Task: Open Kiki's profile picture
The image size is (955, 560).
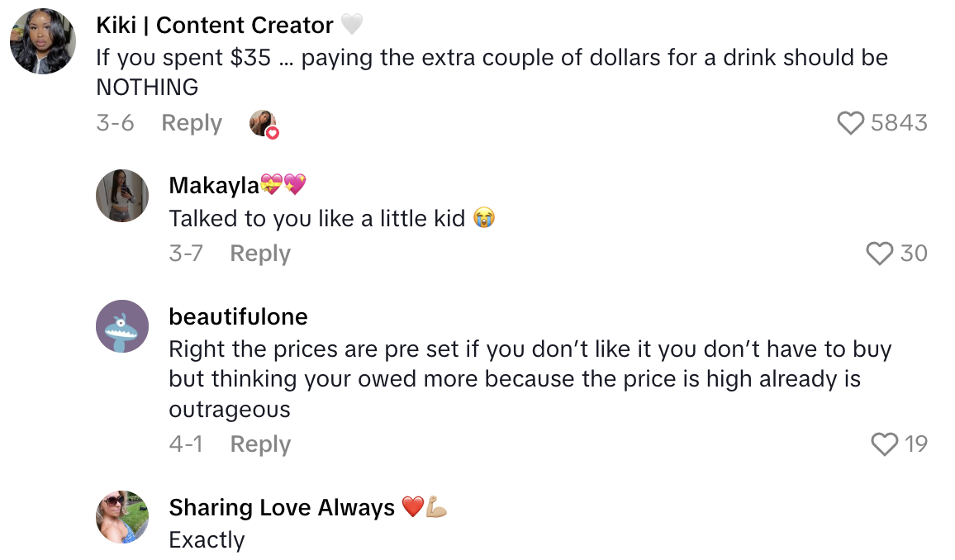Action: click(x=43, y=41)
